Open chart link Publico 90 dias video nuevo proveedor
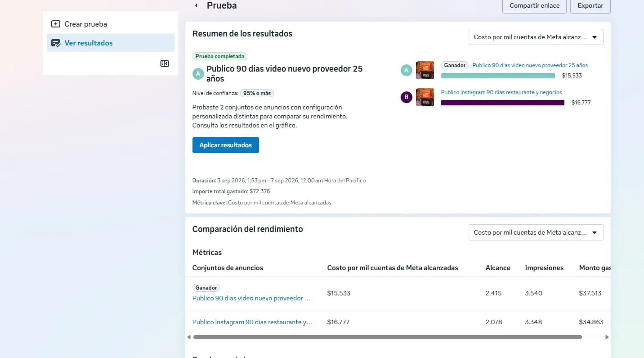 coord(530,65)
